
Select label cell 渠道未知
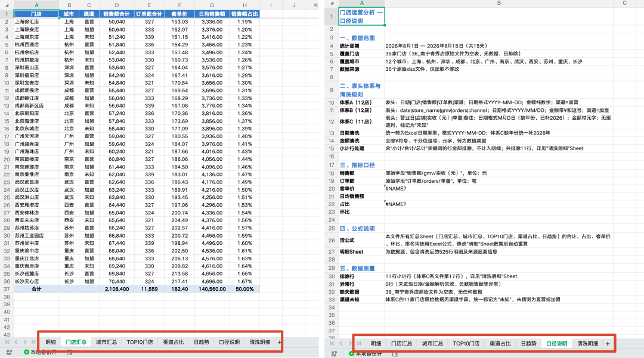click(361, 300)
